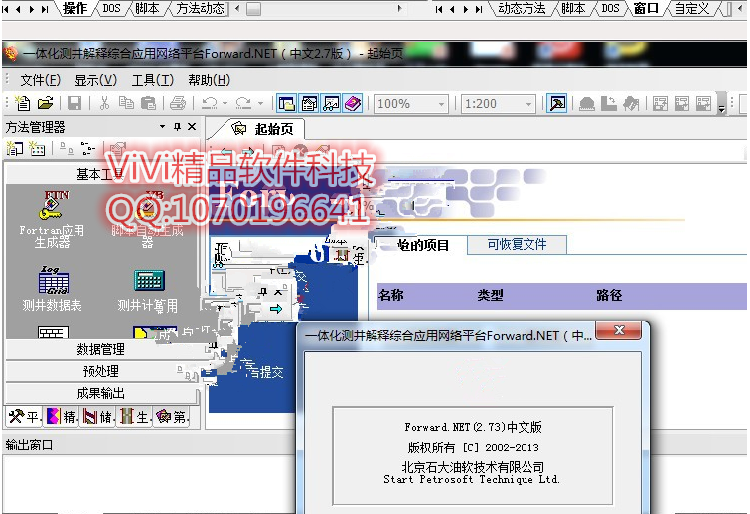Image resolution: width=750 pixels, height=514 pixels.
Task: Sort by 名称 column header
Action: pos(390,295)
